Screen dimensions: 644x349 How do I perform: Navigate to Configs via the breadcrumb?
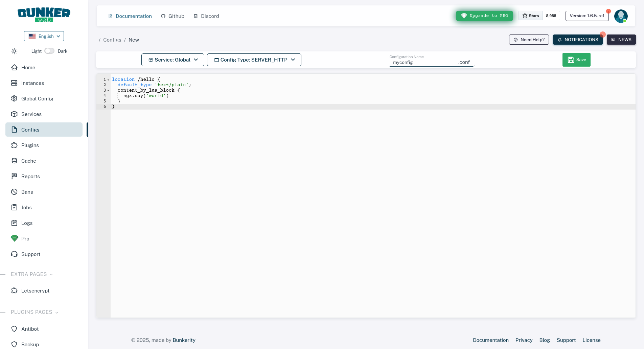(x=112, y=40)
